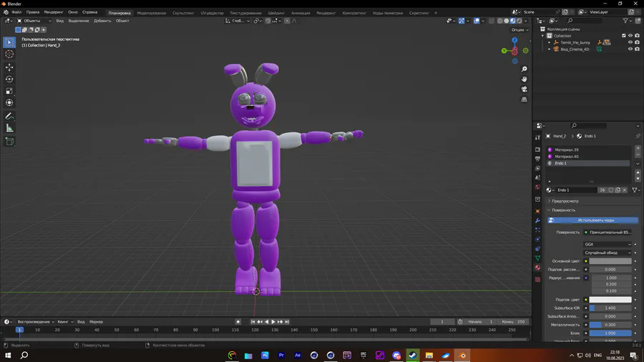Screen dimensions: 644x362
Task: Click Использовать ноды button
Action: pyautogui.click(x=593, y=220)
